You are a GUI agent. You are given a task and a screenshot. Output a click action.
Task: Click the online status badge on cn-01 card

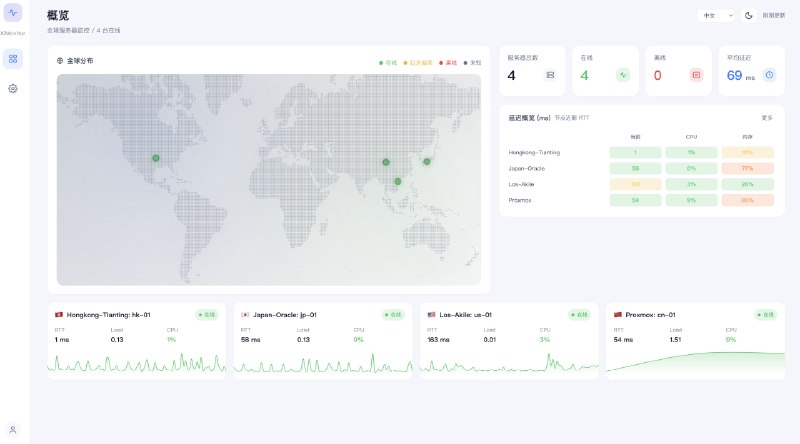coord(766,315)
